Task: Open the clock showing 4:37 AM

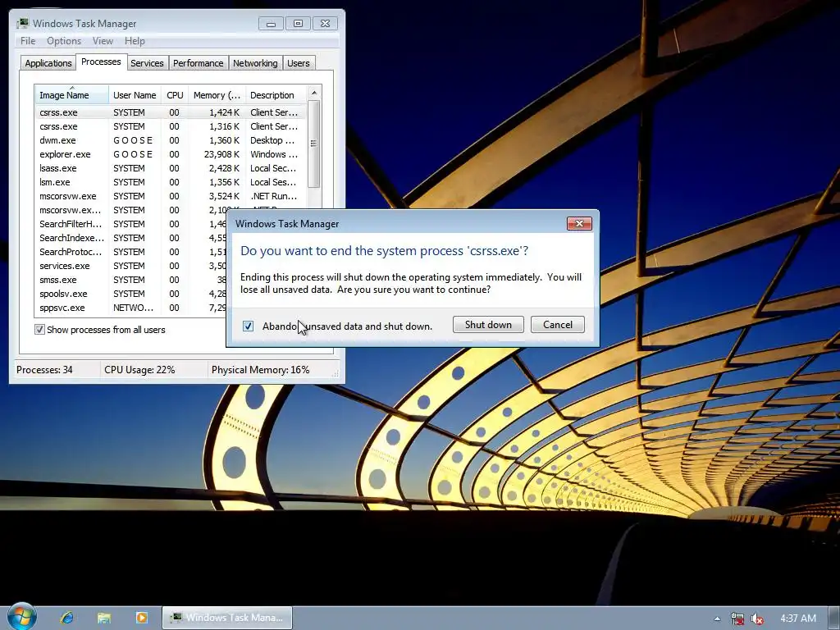Action: click(x=798, y=619)
